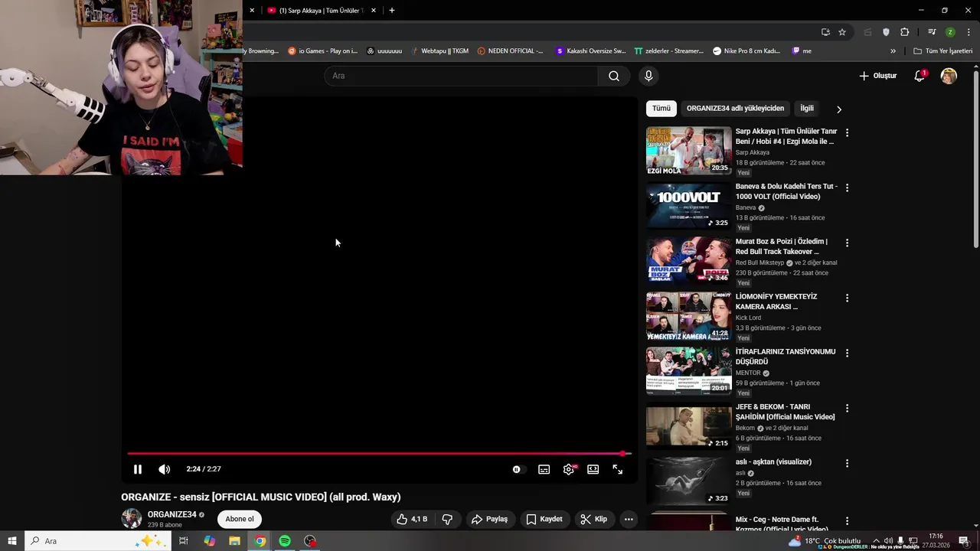
Task: Open the media control icon in Chrome toolbar
Action: 932,32
